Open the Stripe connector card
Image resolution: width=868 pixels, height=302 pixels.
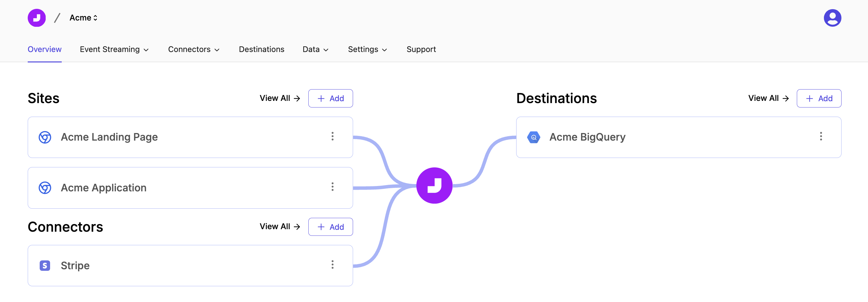click(x=190, y=266)
